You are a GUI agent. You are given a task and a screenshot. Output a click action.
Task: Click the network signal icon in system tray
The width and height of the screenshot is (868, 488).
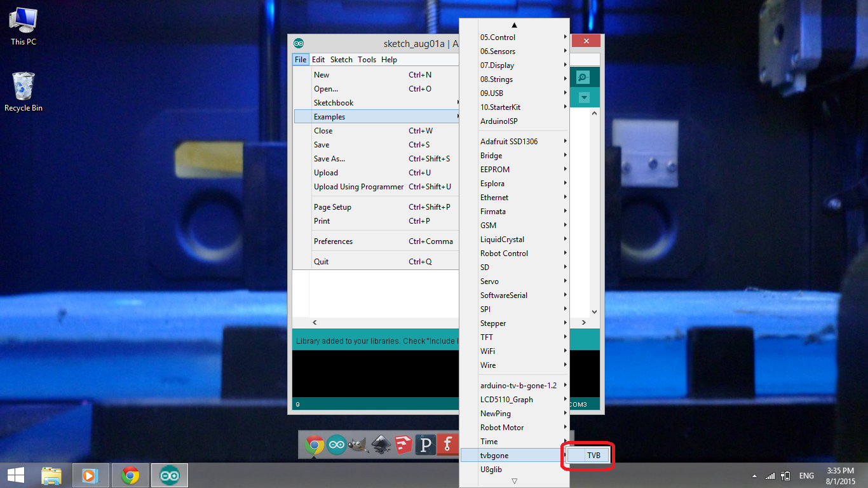coord(770,475)
